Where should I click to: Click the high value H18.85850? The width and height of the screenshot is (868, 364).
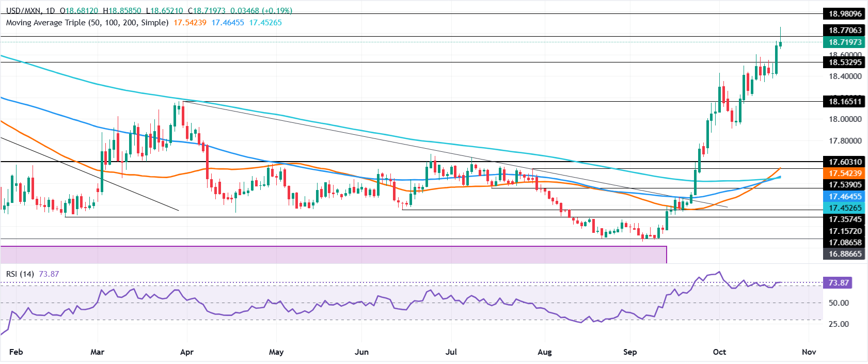(123, 10)
